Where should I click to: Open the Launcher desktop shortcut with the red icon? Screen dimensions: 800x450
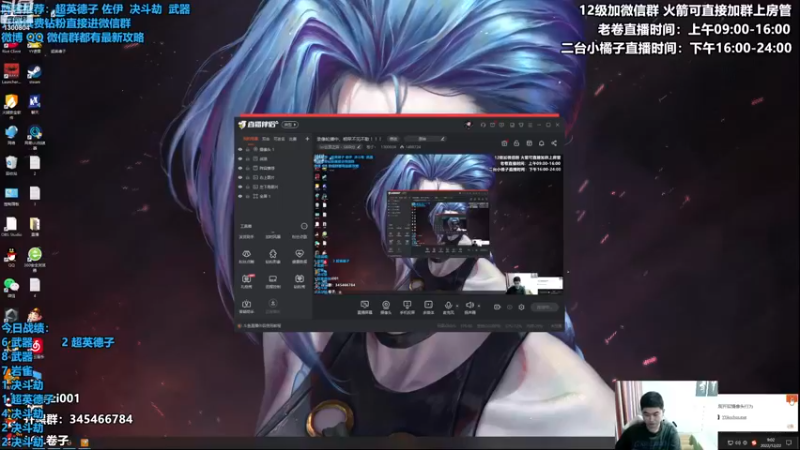click(x=11, y=74)
